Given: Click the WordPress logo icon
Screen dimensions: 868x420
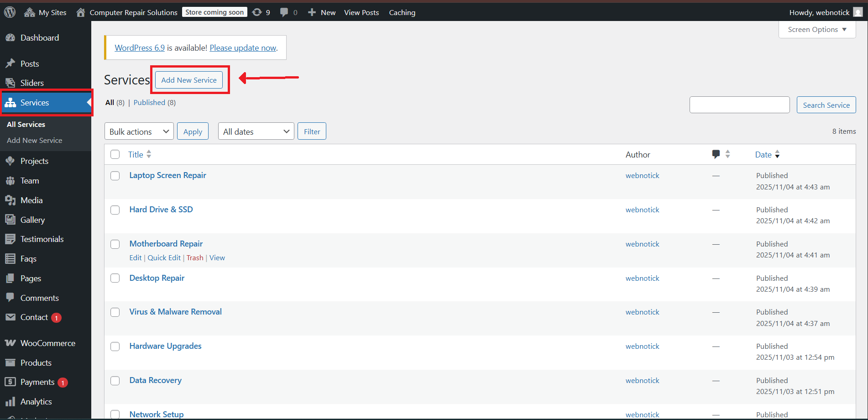Looking at the screenshot, I should (10, 12).
